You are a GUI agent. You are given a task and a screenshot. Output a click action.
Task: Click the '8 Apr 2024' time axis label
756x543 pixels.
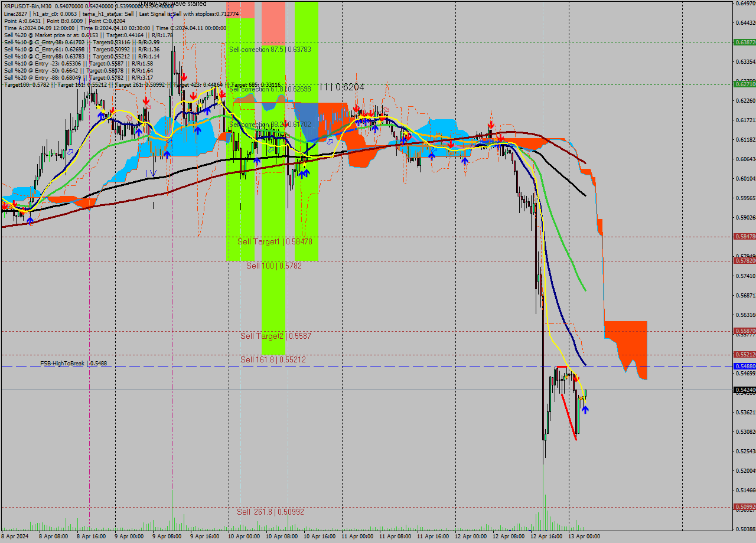coord(15,537)
